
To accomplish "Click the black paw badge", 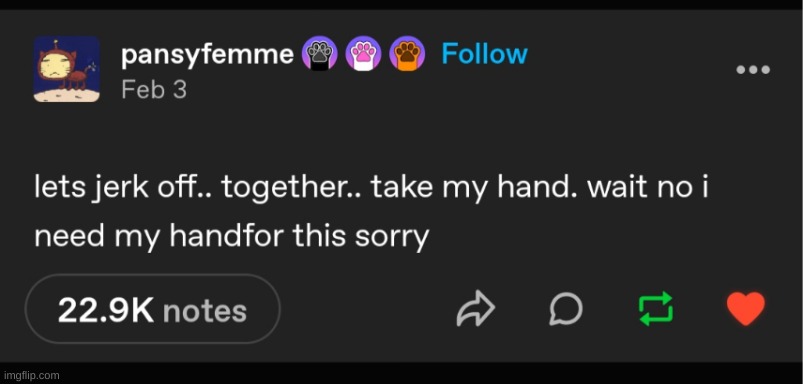I will tap(320, 53).
